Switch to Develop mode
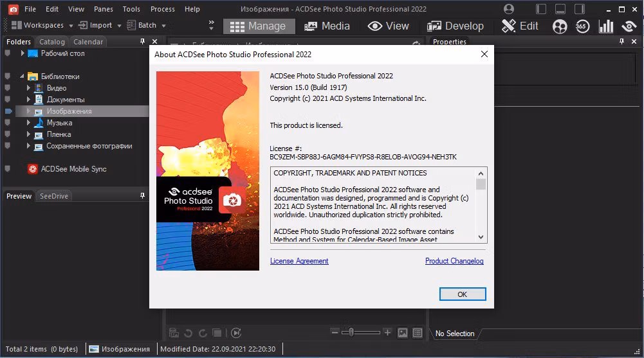644x358 pixels. [x=455, y=26]
